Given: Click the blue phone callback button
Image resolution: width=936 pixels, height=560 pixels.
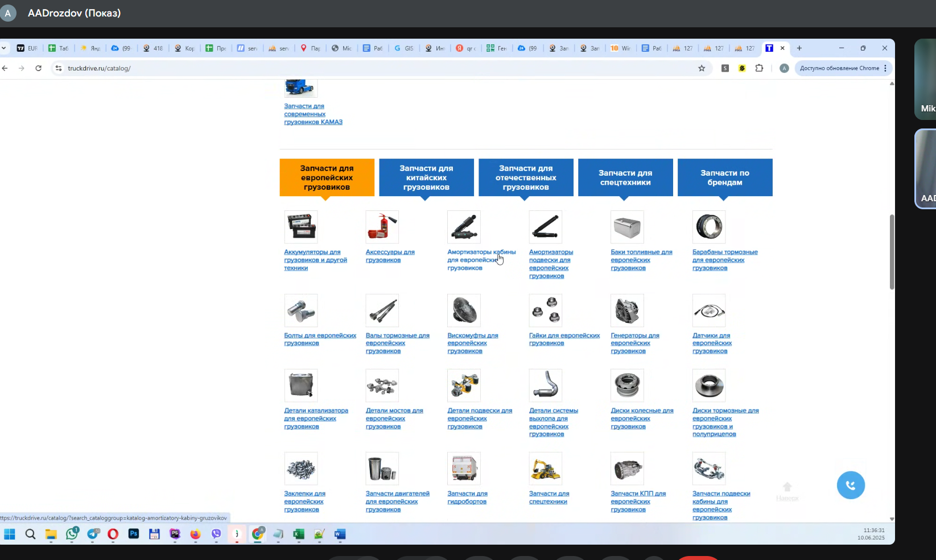Looking at the screenshot, I should [851, 485].
